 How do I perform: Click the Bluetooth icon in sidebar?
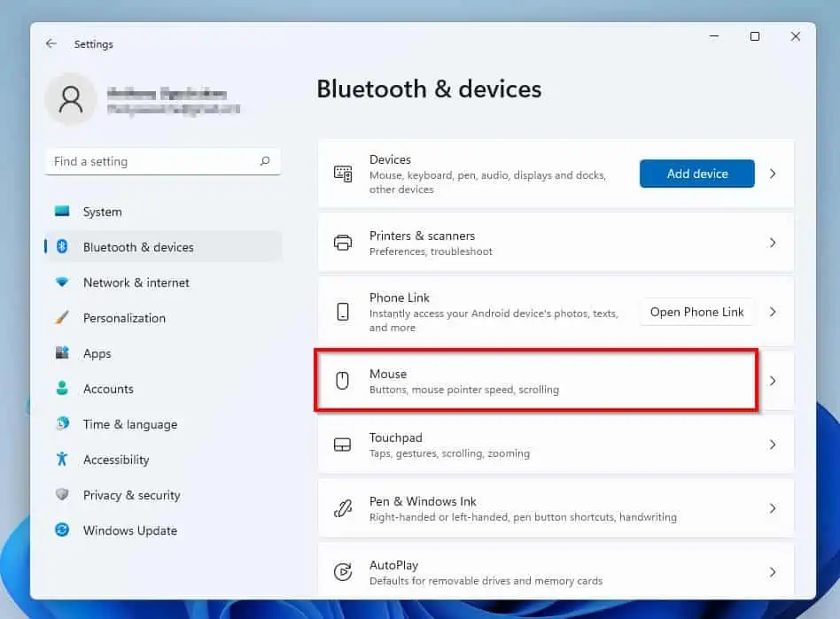62,246
